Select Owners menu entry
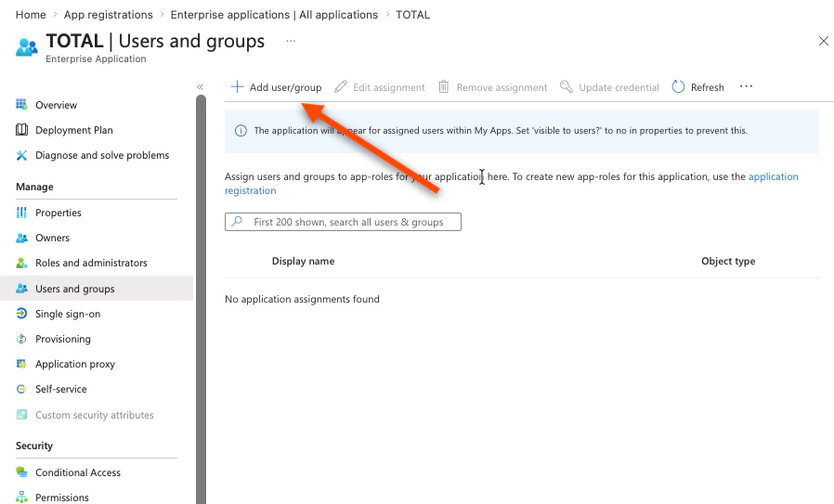The width and height of the screenshot is (834, 504). pos(52,238)
